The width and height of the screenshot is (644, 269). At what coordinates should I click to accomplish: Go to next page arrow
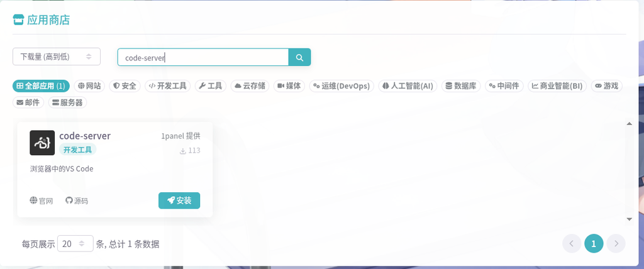616,243
